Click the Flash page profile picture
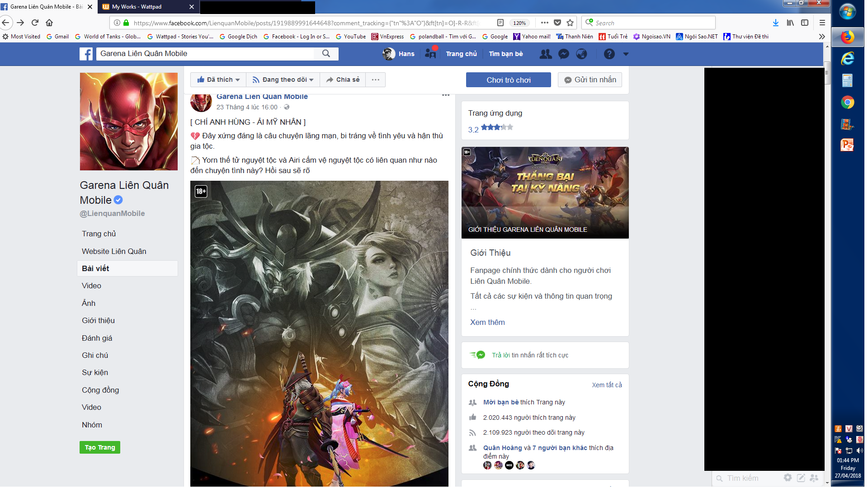Image resolution: width=868 pixels, height=488 pixels. click(129, 122)
